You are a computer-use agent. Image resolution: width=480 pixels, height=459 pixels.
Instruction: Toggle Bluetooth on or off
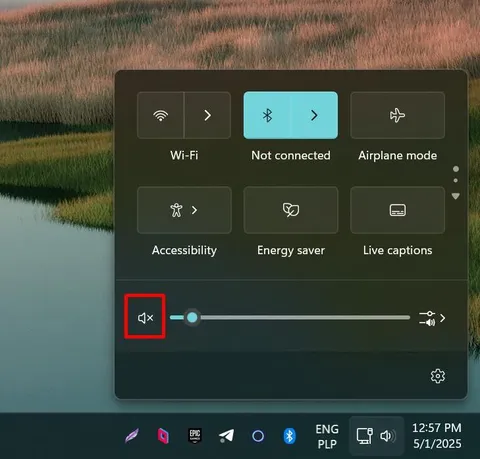[x=267, y=115]
